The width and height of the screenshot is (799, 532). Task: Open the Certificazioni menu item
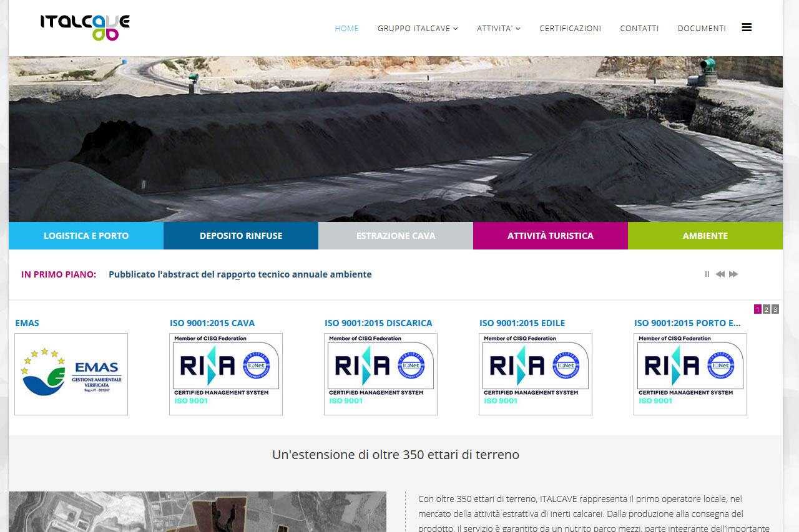[x=571, y=29]
